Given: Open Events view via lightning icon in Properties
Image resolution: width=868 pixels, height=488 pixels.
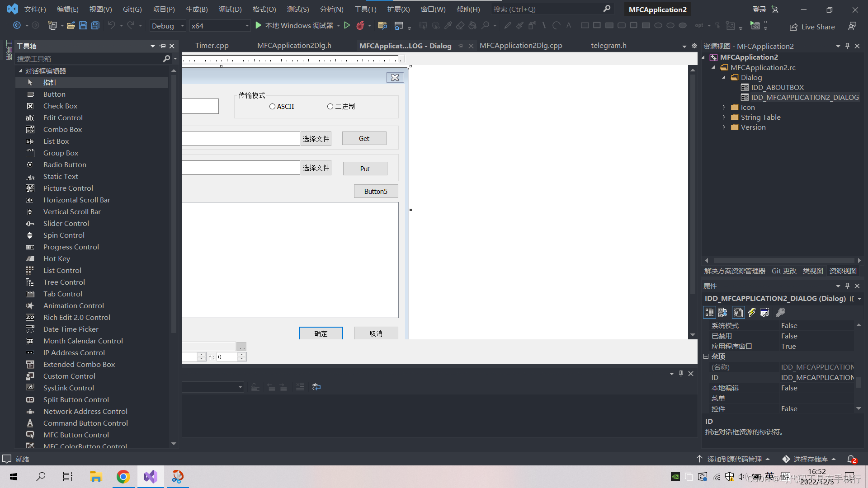Looking at the screenshot, I should click(x=752, y=312).
